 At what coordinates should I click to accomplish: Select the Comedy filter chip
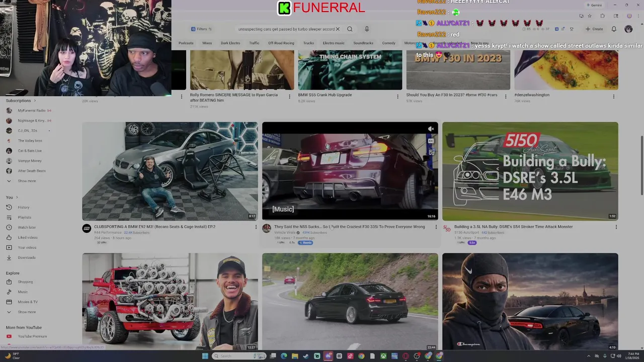tap(388, 43)
